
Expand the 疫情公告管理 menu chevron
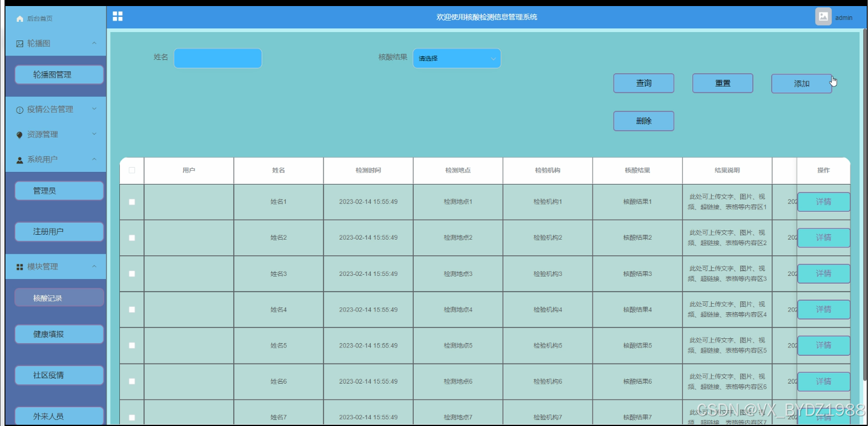(94, 110)
